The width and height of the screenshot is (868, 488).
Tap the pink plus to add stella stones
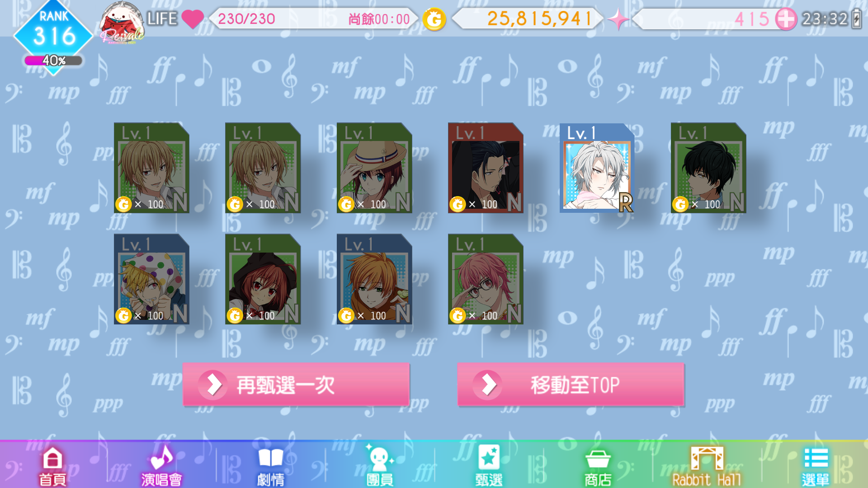[786, 19]
